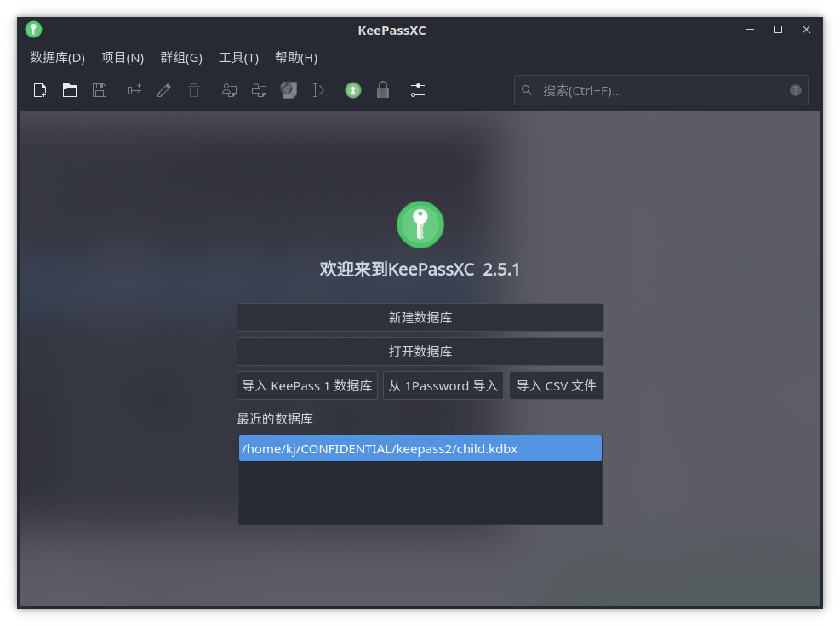Click the magnifier icon in search box
840x626 pixels.
[527, 90]
